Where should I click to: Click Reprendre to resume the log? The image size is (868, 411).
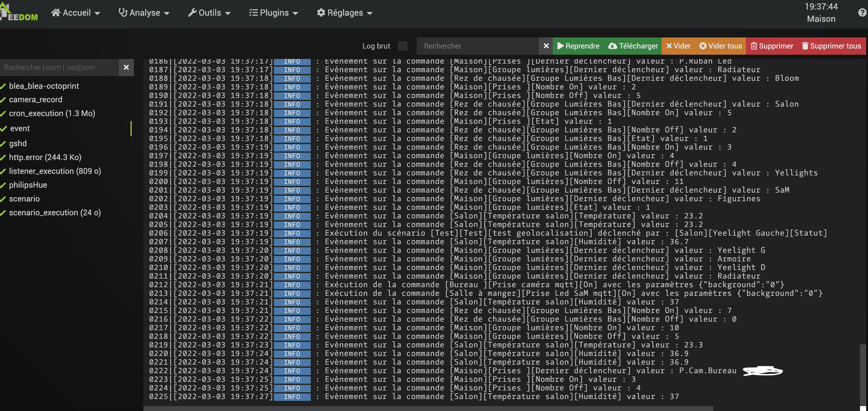(578, 46)
